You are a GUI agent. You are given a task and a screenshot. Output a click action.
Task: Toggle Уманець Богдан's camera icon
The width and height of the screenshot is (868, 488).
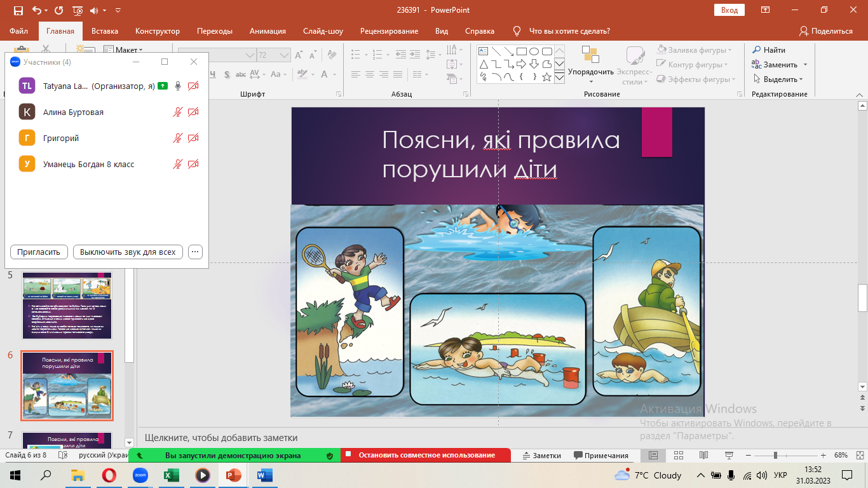pos(194,164)
